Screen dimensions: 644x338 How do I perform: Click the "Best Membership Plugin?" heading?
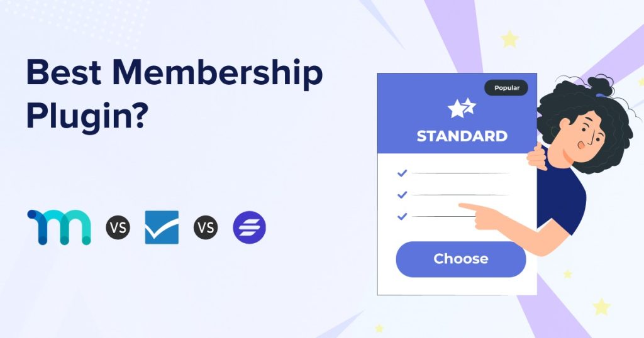click(x=174, y=94)
